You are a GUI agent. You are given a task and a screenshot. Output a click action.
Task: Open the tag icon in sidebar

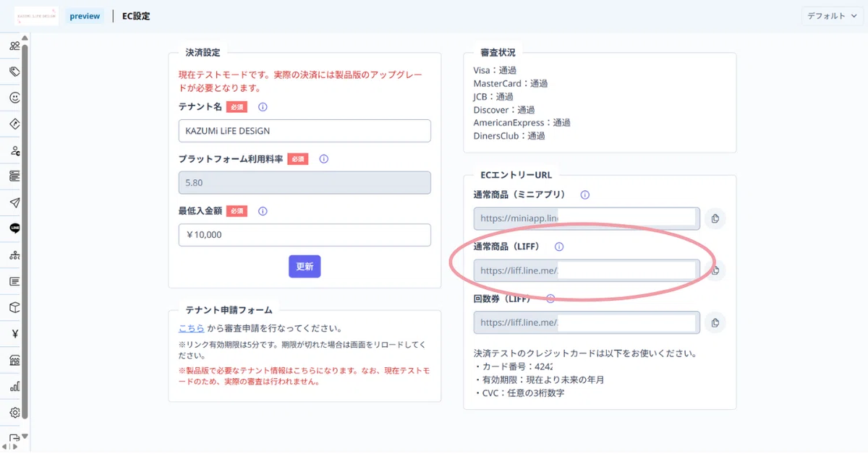tap(14, 72)
